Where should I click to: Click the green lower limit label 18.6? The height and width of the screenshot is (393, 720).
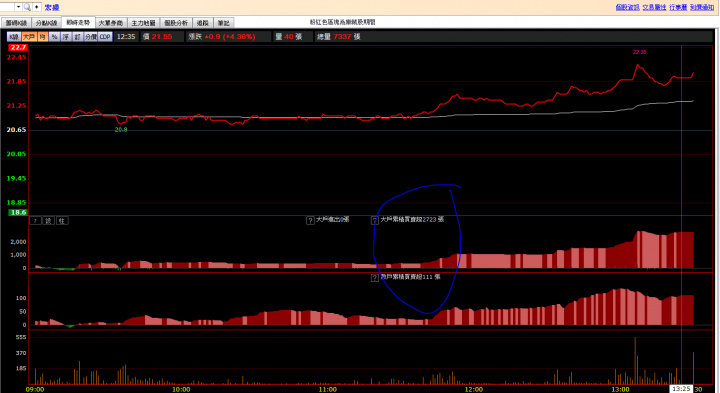point(18,213)
